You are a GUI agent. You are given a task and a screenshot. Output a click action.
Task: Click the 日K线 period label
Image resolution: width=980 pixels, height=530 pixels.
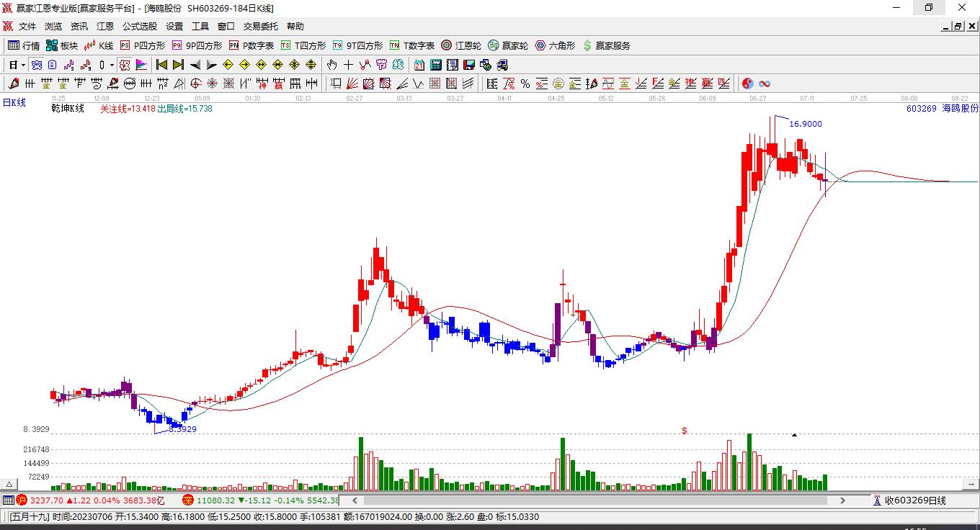coord(14,103)
